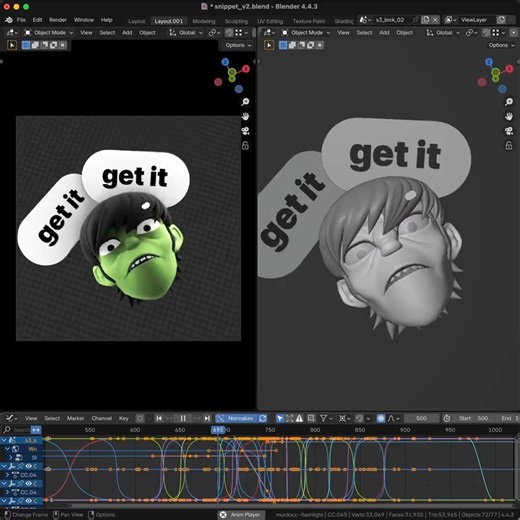Collapse the s3_k channel group
This screenshot has width=520, height=520.
[4, 440]
